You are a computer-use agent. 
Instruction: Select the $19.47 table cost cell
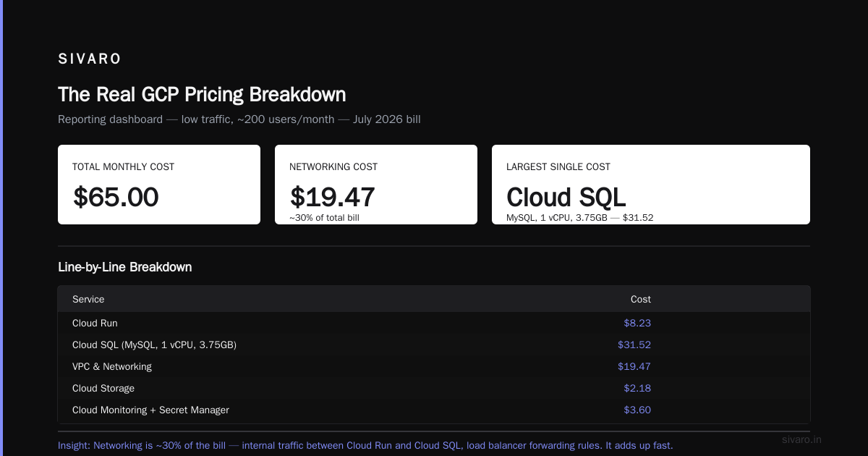[x=634, y=366]
